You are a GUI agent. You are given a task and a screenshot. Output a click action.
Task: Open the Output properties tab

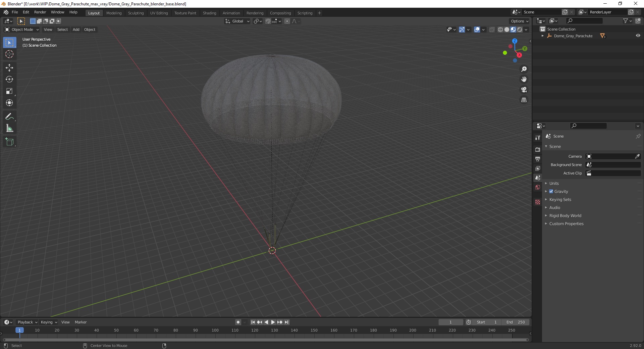click(538, 159)
